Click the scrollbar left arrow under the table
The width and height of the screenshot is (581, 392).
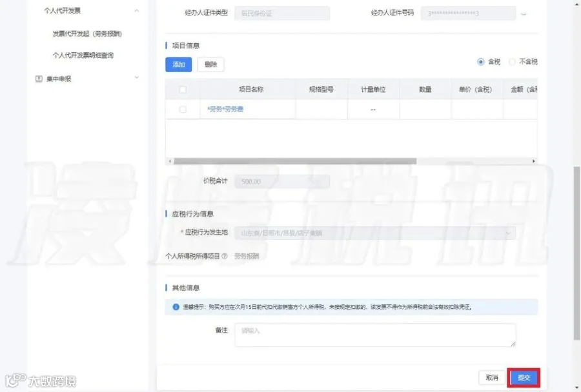pyautogui.click(x=170, y=161)
